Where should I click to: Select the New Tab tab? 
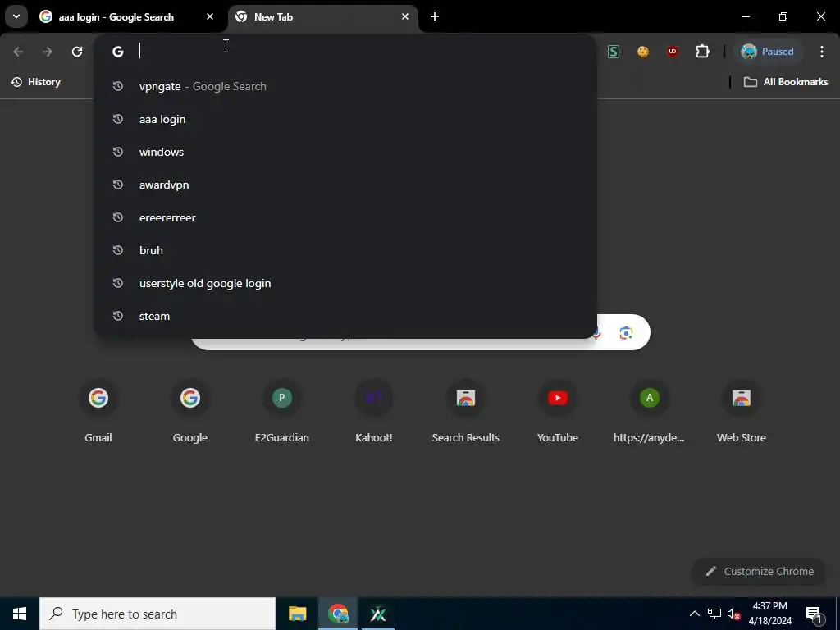[323, 17]
